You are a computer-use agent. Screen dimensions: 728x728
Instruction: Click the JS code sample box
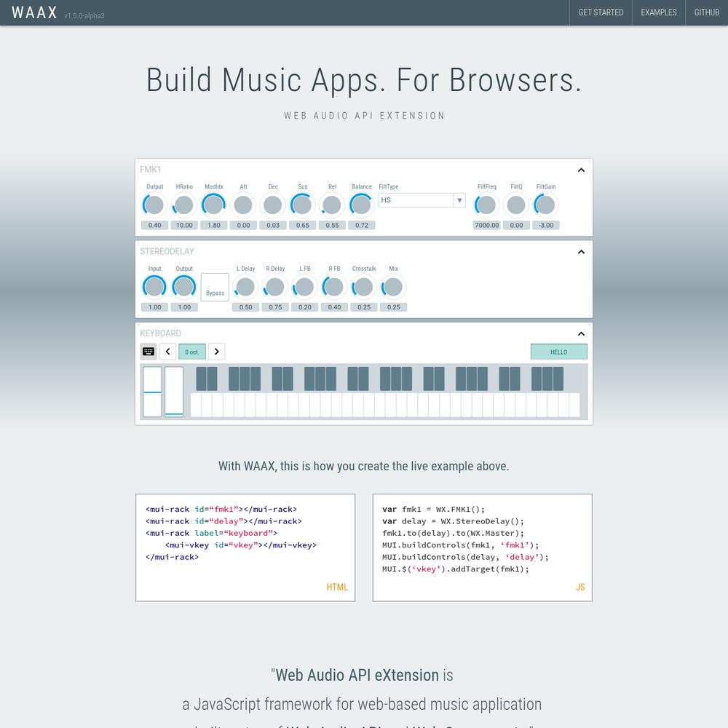(x=483, y=548)
